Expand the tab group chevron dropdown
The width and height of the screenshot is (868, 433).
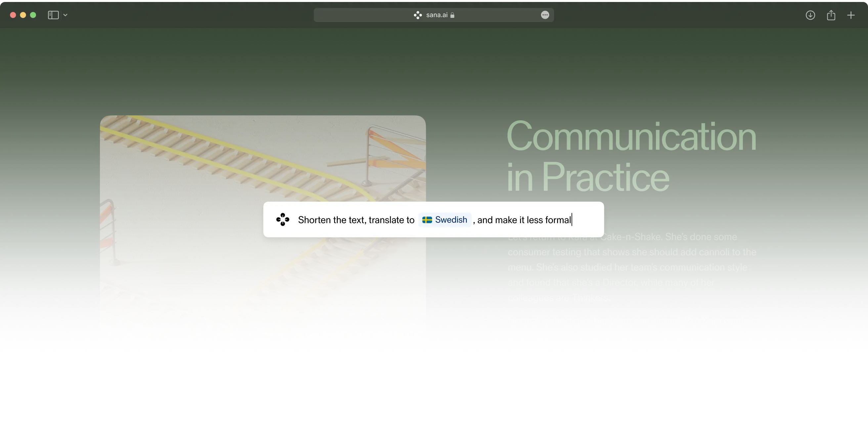click(x=65, y=15)
